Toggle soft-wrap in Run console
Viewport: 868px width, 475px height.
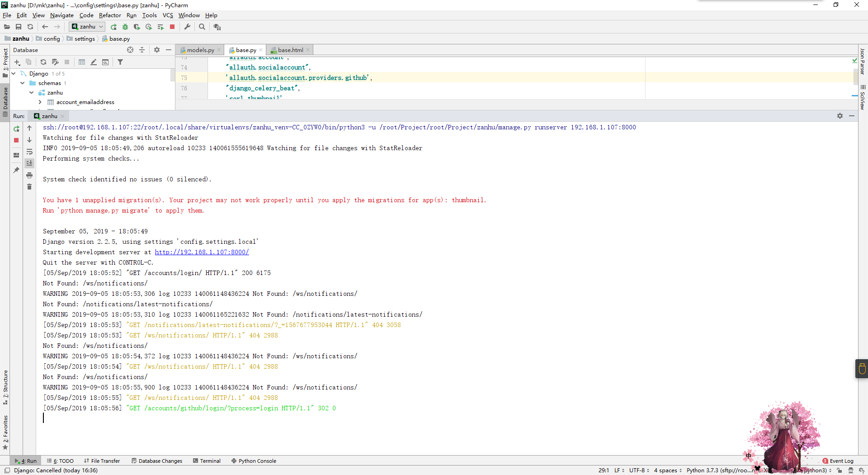pyautogui.click(x=29, y=152)
